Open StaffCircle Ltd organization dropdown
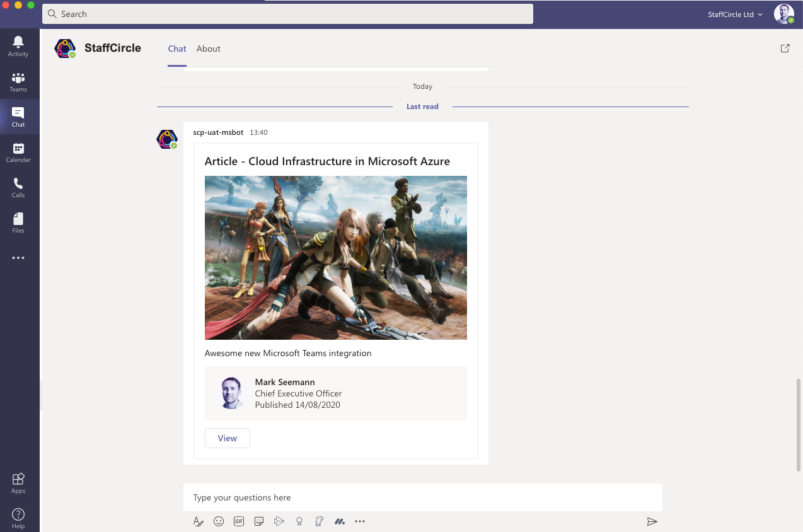This screenshot has height=532, width=803. pyautogui.click(x=735, y=14)
